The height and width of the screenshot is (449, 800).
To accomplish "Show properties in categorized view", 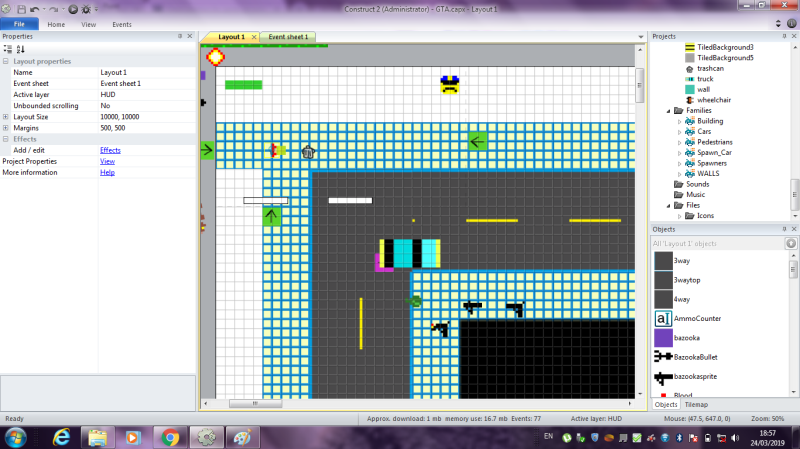I will click(8, 49).
